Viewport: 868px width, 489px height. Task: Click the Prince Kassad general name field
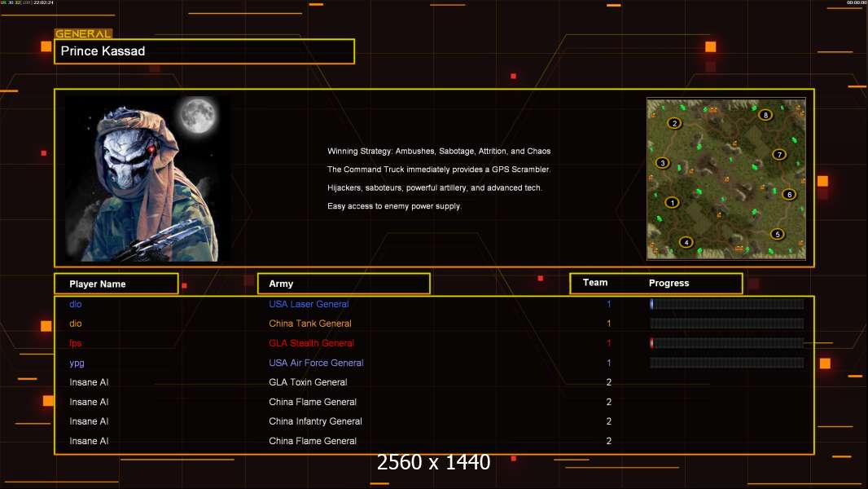[x=204, y=51]
